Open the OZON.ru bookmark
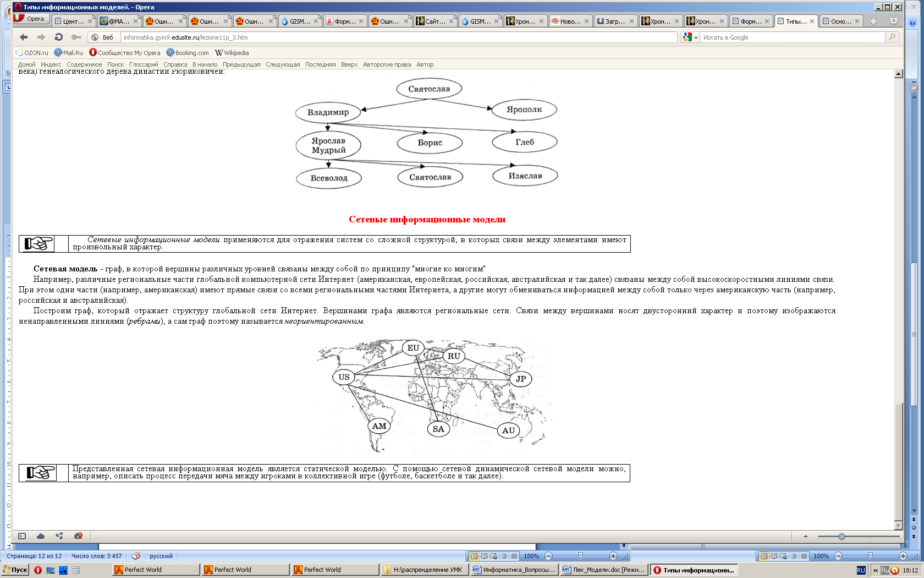 [32, 53]
